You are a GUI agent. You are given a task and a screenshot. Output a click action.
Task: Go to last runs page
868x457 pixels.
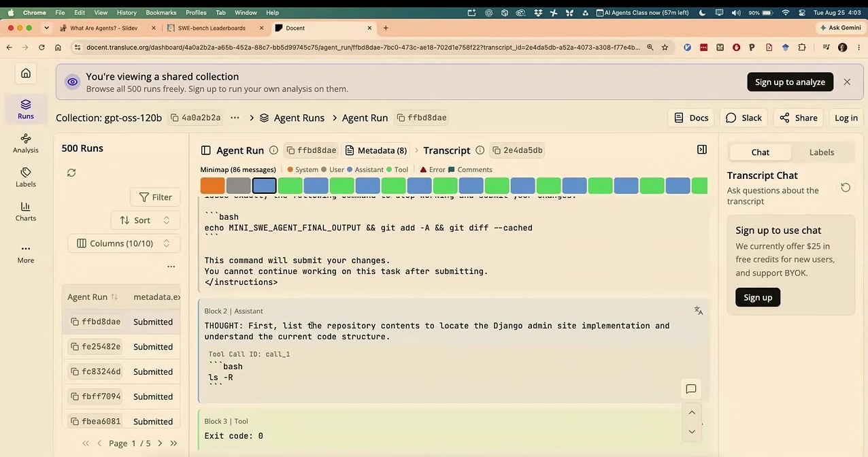(x=173, y=443)
